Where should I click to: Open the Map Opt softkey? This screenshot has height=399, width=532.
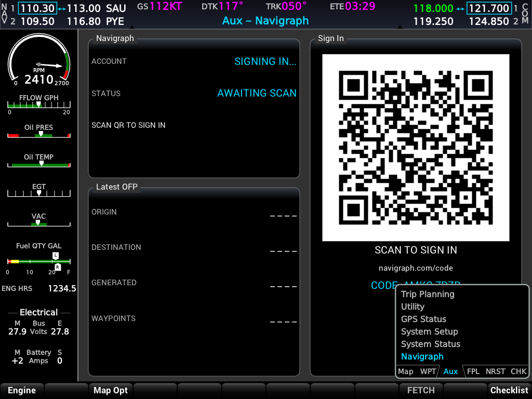(111, 391)
